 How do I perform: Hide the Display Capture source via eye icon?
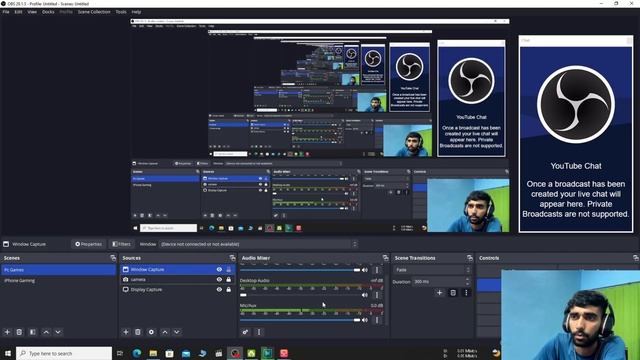(x=219, y=289)
